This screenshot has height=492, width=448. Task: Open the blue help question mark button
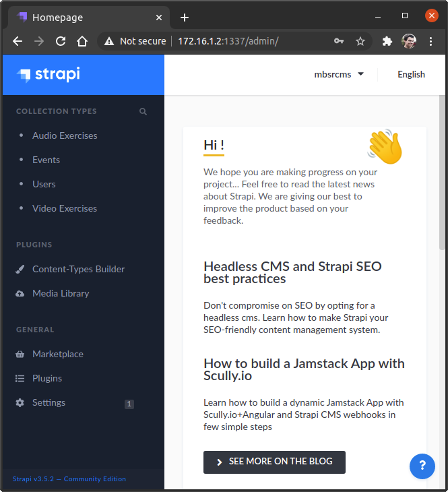pos(422,466)
